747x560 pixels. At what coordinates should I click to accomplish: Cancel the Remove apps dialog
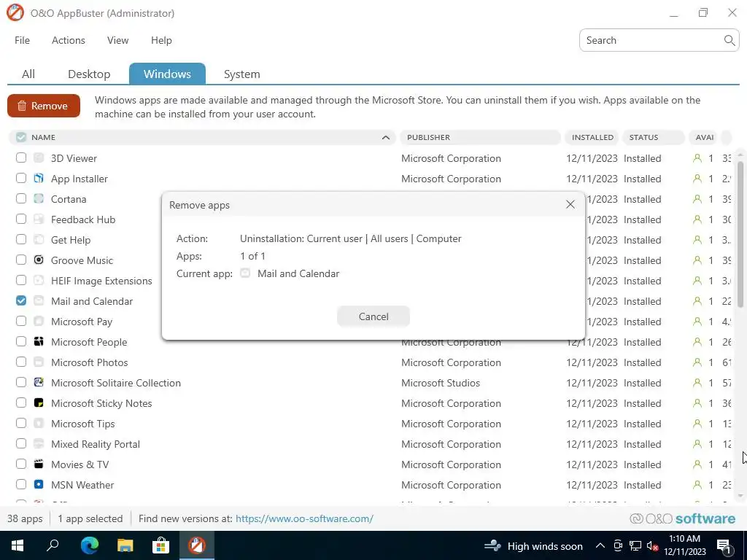[373, 316]
